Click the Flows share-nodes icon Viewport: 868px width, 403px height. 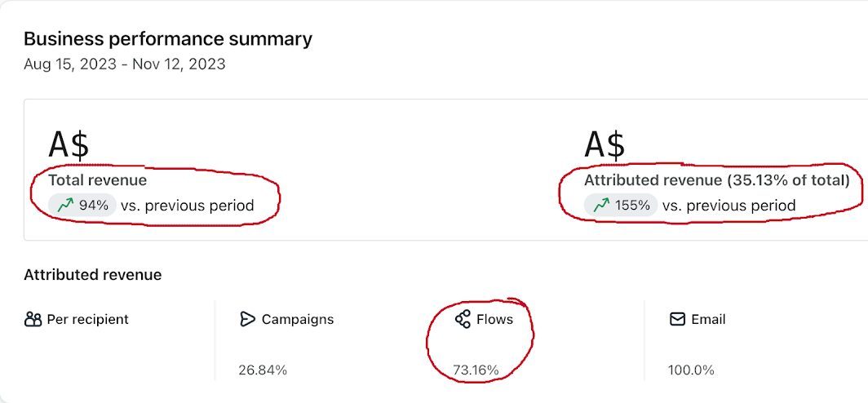pos(463,319)
